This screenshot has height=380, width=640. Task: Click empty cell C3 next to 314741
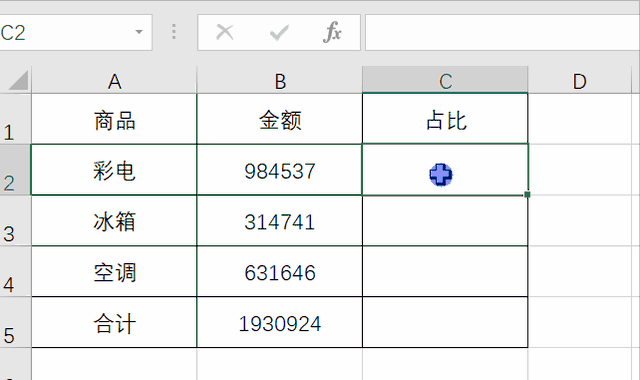click(x=445, y=221)
